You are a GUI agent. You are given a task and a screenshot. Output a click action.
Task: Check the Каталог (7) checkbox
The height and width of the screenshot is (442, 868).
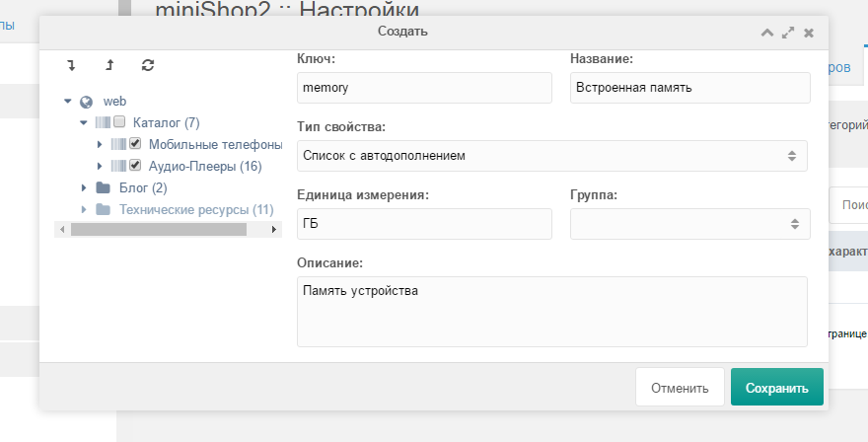click(119, 122)
